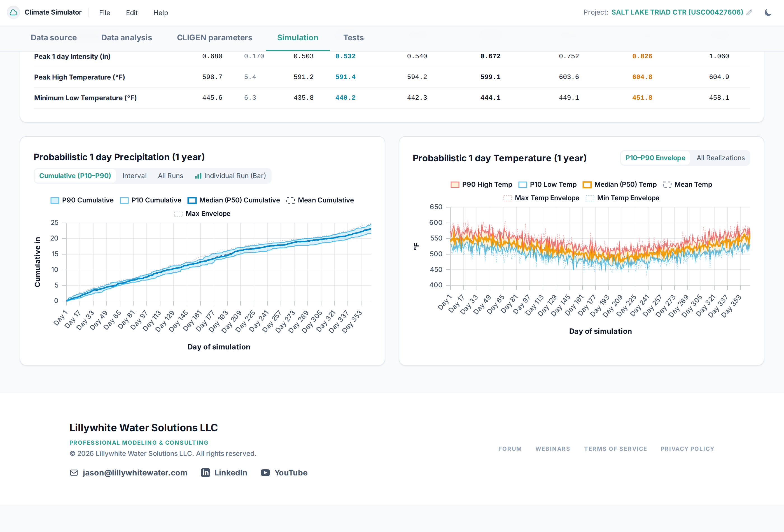Toggle Mean Cumulative legend item
784x532 pixels.
(x=320, y=200)
